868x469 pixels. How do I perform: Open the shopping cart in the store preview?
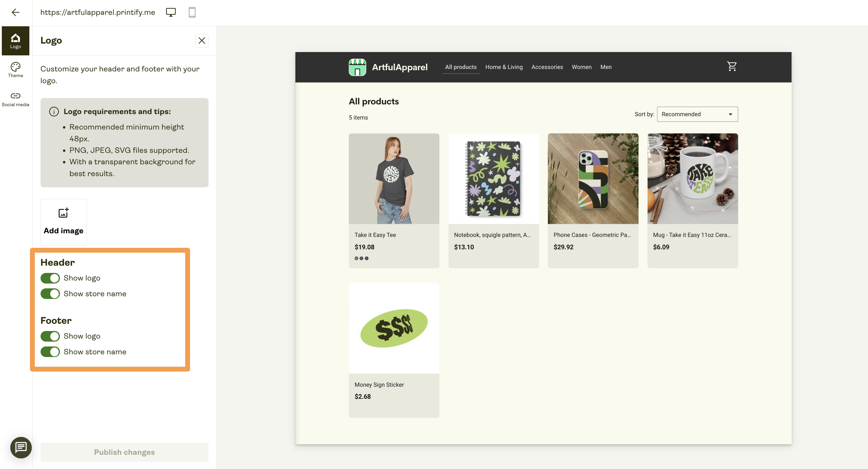pos(732,67)
